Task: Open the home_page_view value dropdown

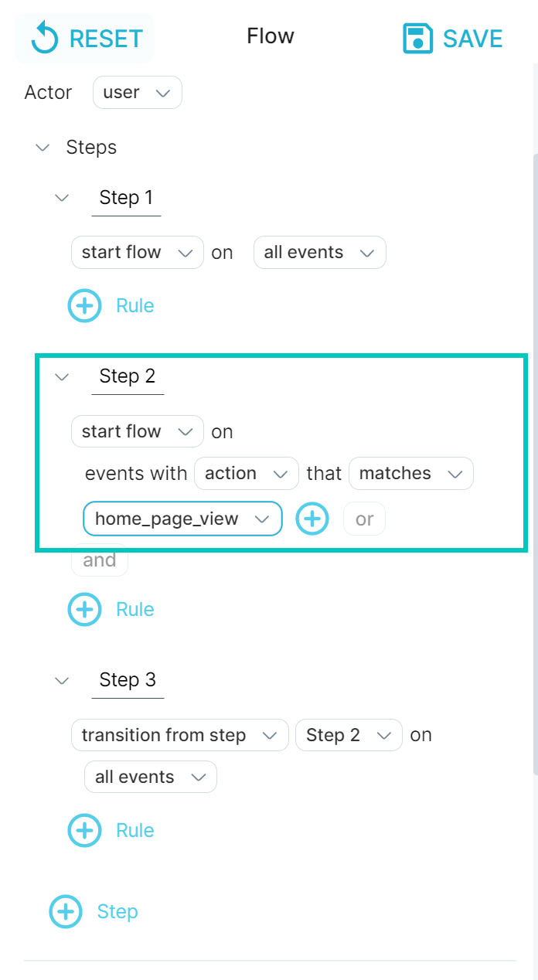Action: (x=182, y=519)
